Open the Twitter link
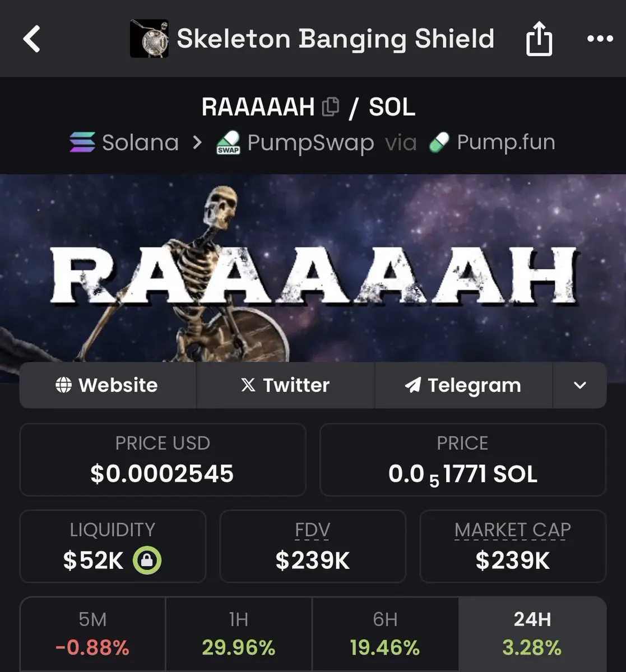The width and height of the screenshot is (626, 672). point(285,385)
